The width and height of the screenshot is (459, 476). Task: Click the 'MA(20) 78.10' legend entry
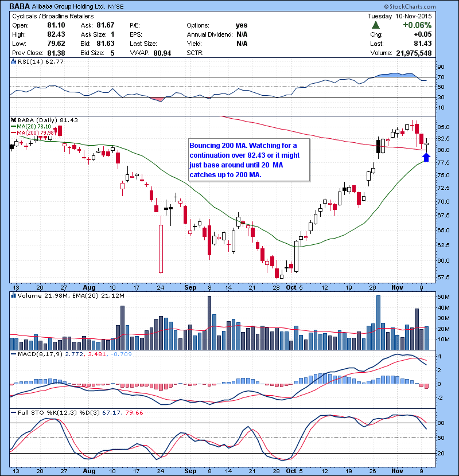tap(31, 126)
